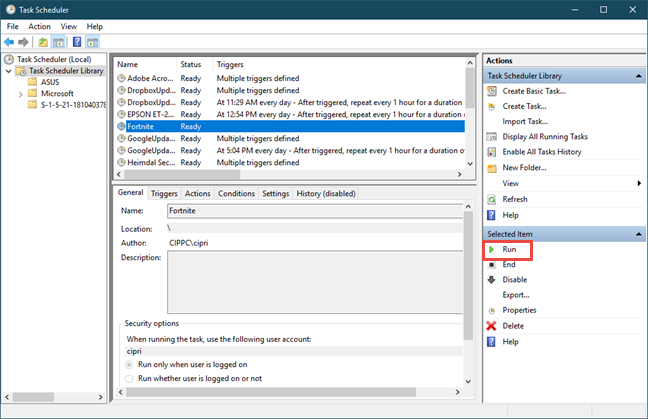Toggle the Show/Hide Action Pane toolbar icon
This screenshot has width=648, height=419.
click(x=92, y=42)
